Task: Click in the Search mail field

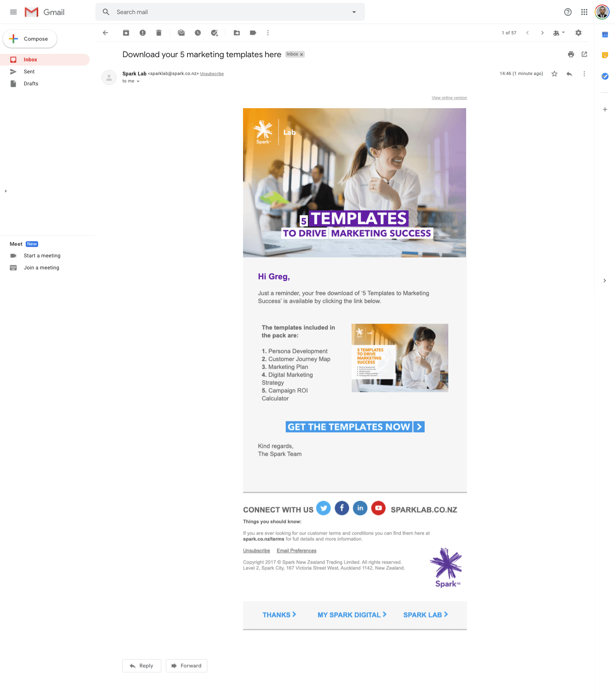Action: pyautogui.click(x=230, y=12)
